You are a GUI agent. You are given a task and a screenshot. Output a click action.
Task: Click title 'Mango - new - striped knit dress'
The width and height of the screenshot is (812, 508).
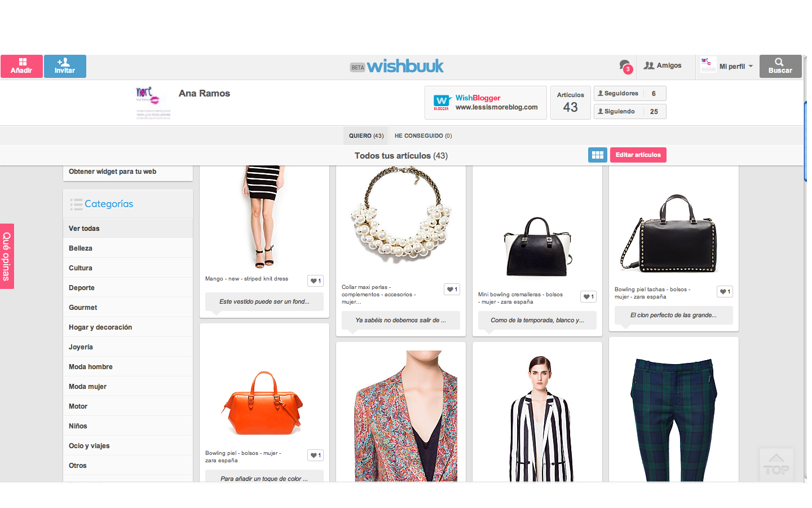pos(246,279)
